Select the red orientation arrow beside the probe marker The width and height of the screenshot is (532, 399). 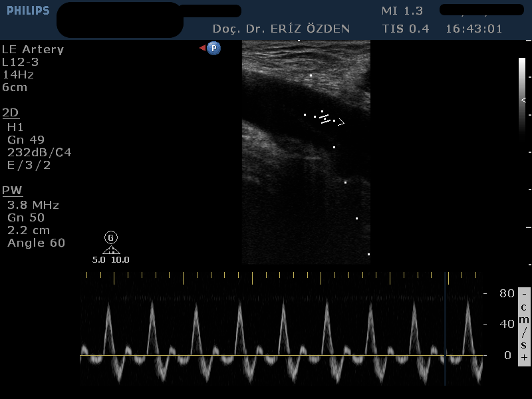[201, 47]
